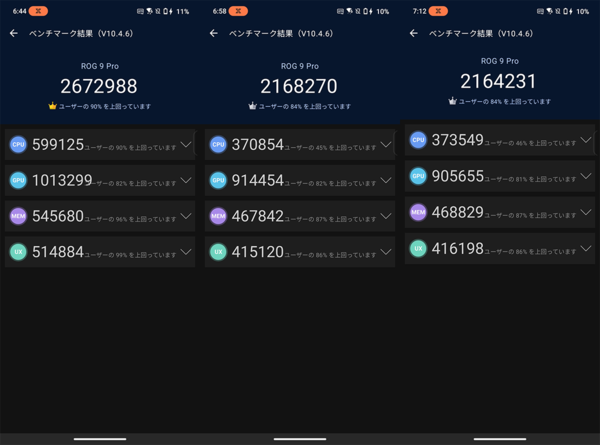Image resolution: width=600 pixels, height=445 pixels.
Task: Click MEM icon beside score 467842
Action: pos(218,216)
